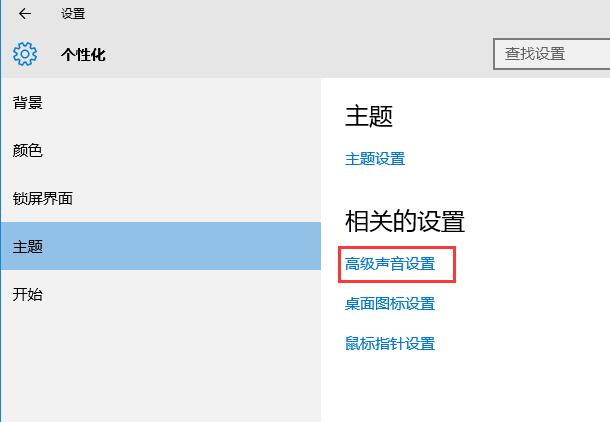This screenshot has width=610, height=422.
Task: Focus the 查找设置 search box
Action: (x=551, y=54)
